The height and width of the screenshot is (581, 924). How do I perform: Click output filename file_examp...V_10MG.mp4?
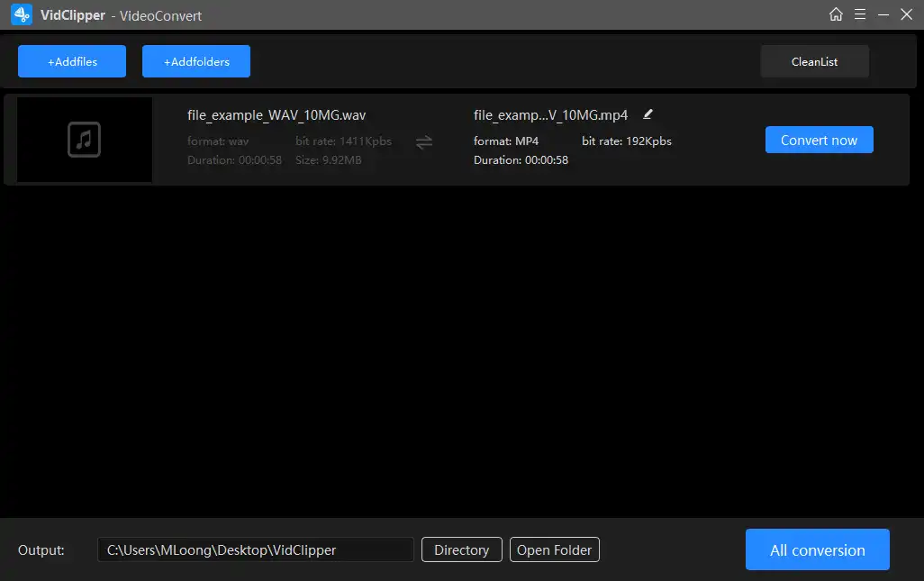point(550,115)
